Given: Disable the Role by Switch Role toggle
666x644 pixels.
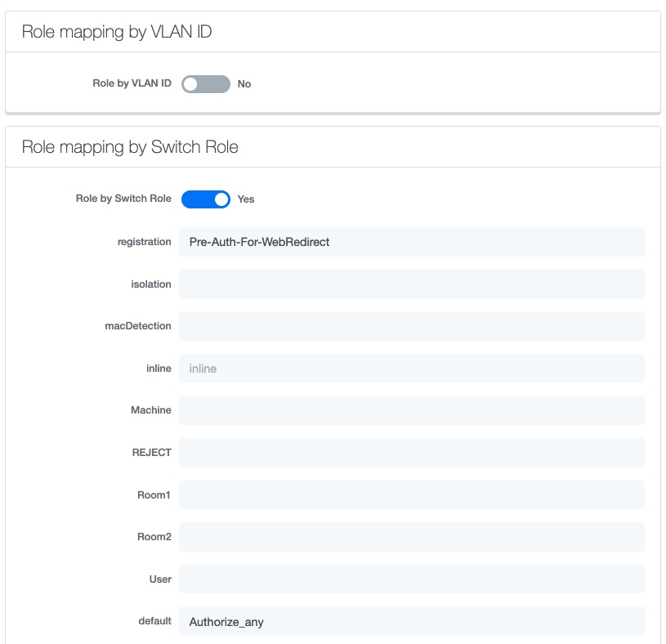Looking at the screenshot, I should coord(205,199).
